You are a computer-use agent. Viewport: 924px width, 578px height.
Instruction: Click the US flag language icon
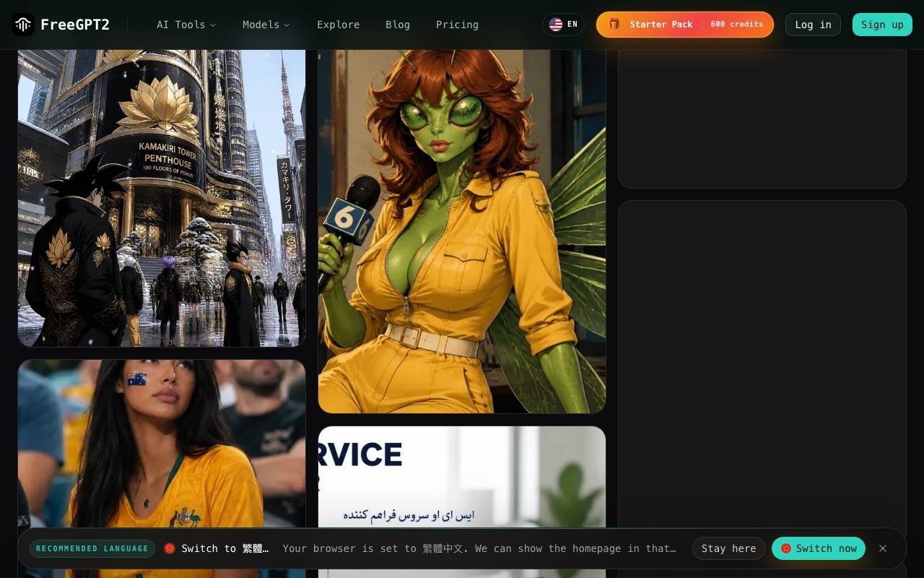pyautogui.click(x=556, y=25)
